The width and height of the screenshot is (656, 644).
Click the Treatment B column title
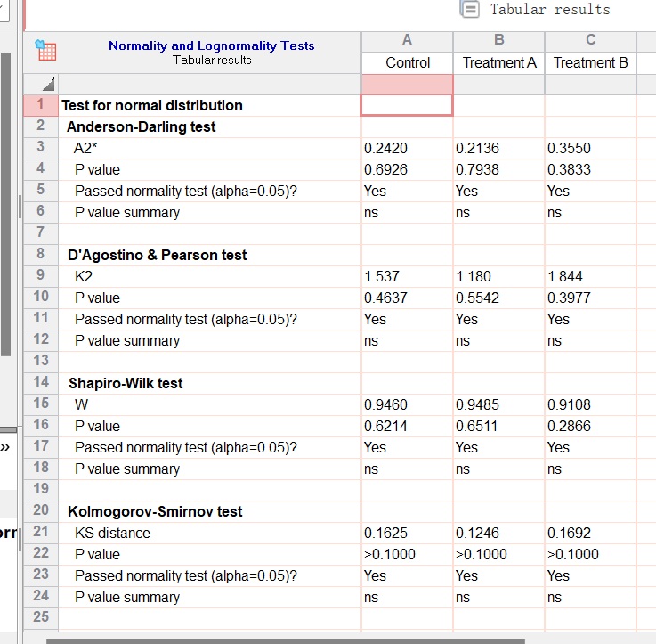[x=590, y=62]
